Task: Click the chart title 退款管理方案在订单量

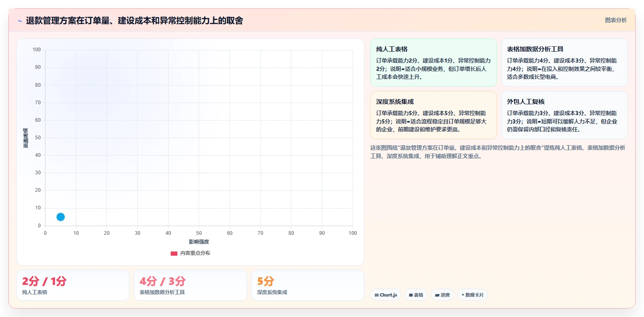Action: [134, 20]
